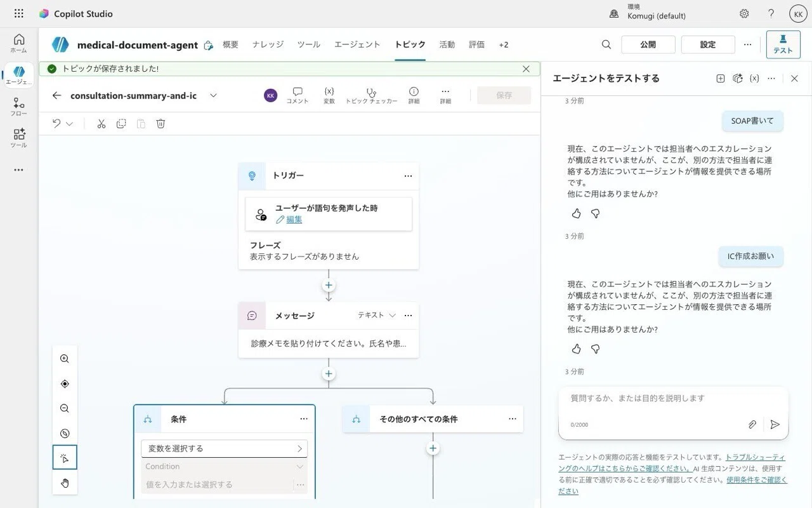Click the copy icon in the edit toolbar
Image resolution: width=812 pixels, height=508 pixels.
click(121, 124)
